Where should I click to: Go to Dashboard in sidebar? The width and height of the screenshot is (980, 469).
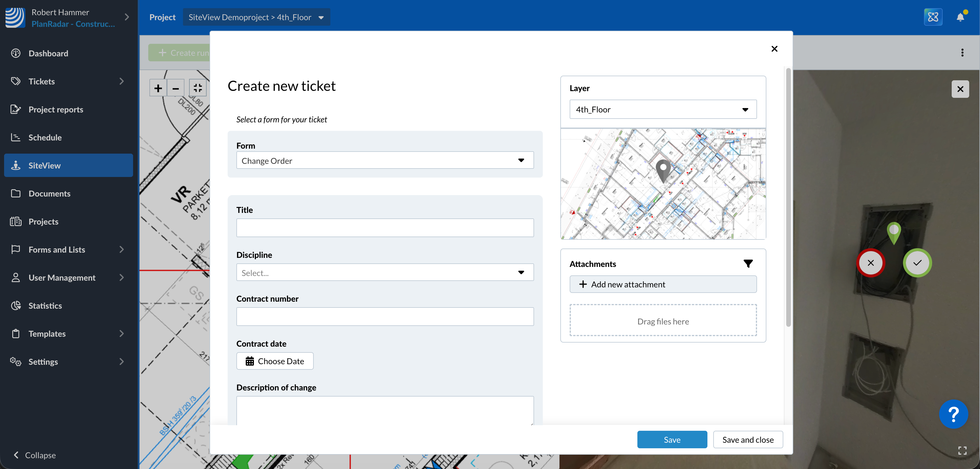48,53
